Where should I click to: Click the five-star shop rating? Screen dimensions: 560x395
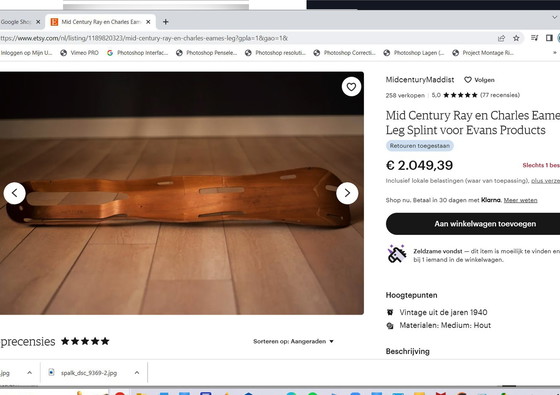click(x=460, y=95)
